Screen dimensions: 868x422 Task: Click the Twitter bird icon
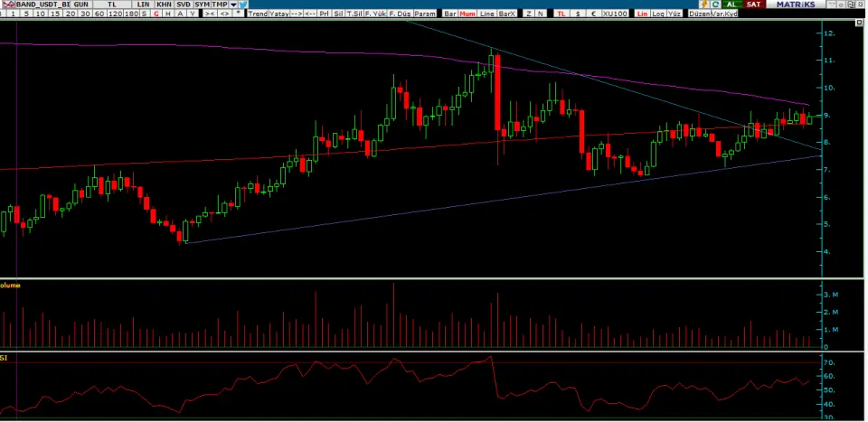243,5
